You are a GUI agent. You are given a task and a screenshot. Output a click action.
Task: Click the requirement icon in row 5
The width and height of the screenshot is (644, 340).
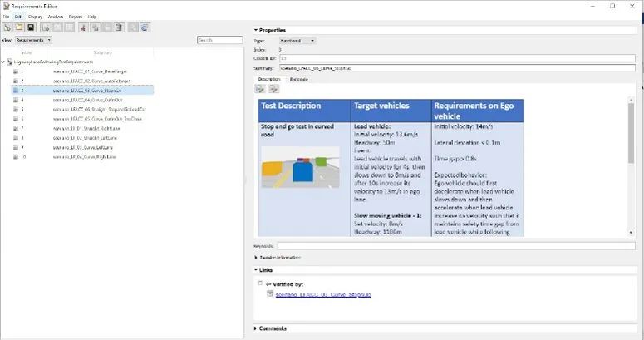pos(16,110)
